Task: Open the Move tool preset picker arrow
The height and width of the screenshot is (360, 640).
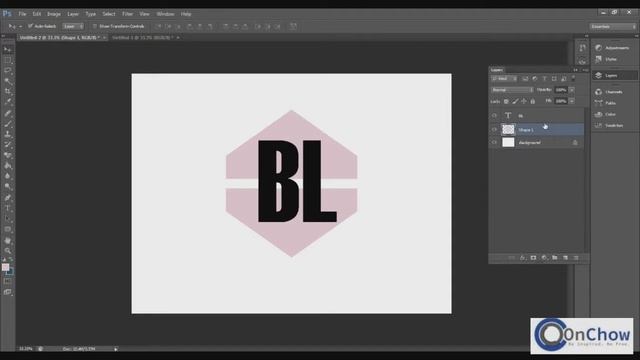Action: click(x=20, y=27)
